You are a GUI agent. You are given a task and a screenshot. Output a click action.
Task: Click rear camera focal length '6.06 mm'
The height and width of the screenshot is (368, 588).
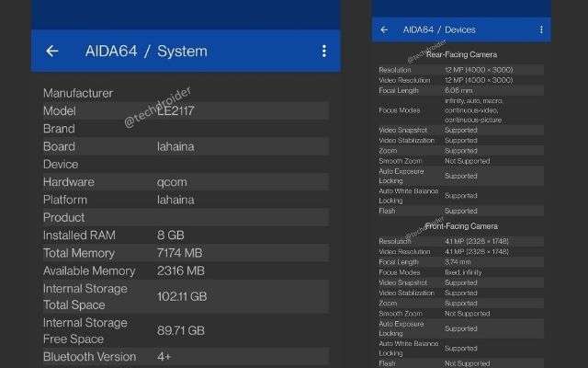458,90
